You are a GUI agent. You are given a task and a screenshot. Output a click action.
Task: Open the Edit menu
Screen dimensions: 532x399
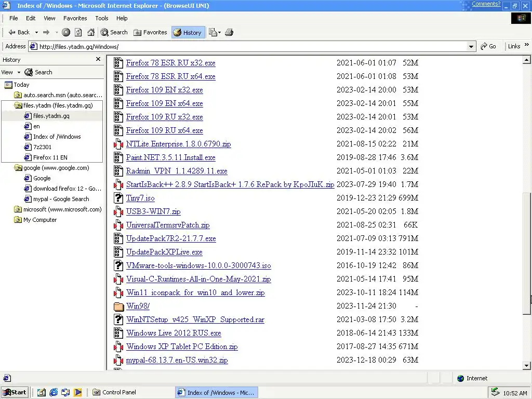[x=31, y=18]
